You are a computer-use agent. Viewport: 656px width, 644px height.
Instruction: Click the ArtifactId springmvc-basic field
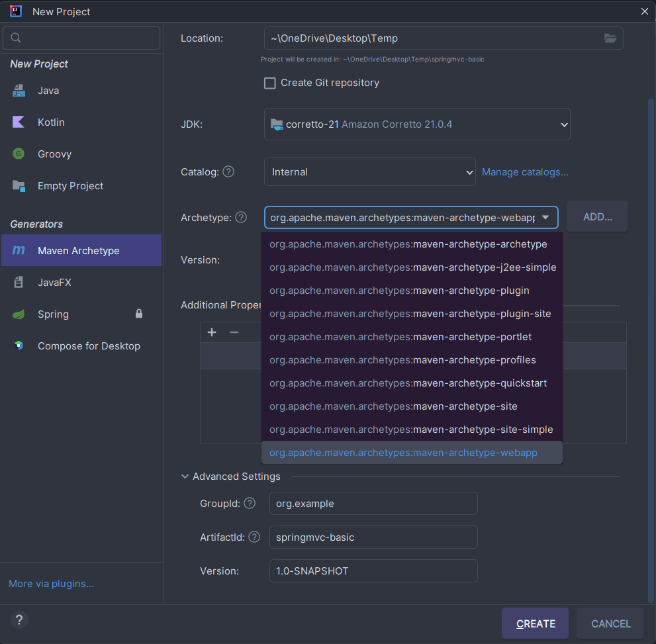(x=373, y=537)
